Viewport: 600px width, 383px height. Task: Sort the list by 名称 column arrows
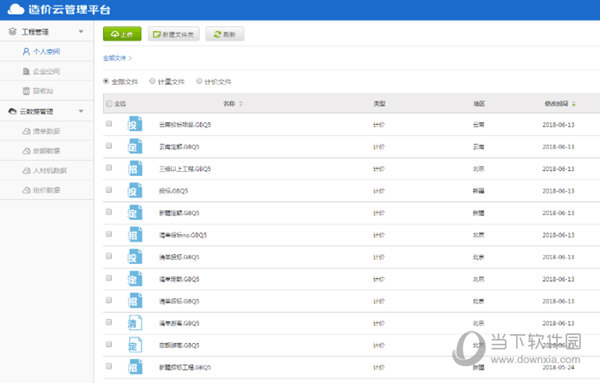click(x=241, y=104)
